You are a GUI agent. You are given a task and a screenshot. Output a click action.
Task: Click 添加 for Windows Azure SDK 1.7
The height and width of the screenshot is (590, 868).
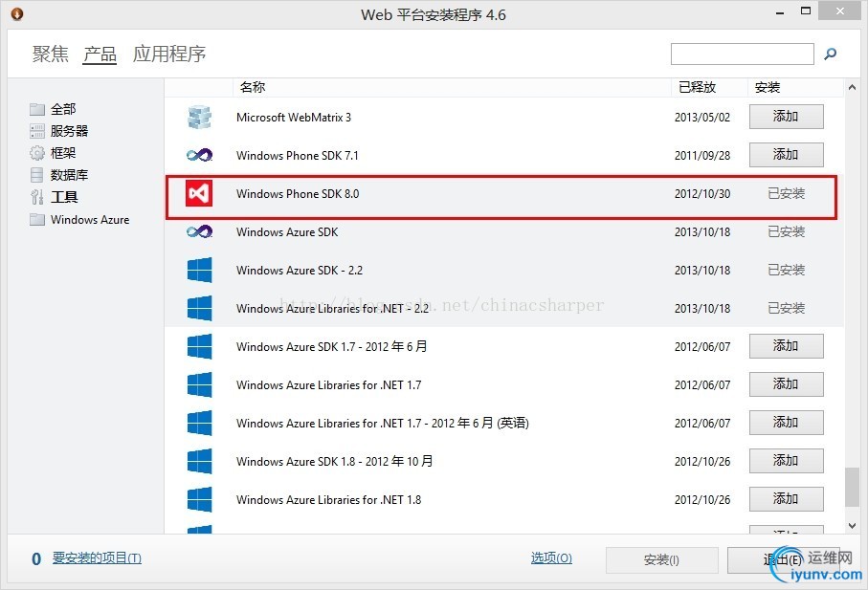(x=786, y=346)
